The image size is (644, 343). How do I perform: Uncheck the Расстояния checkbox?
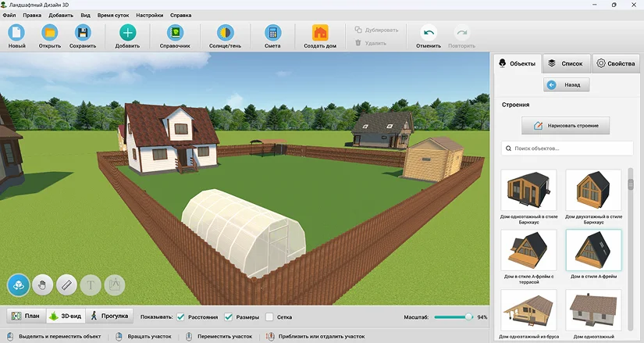180,316
